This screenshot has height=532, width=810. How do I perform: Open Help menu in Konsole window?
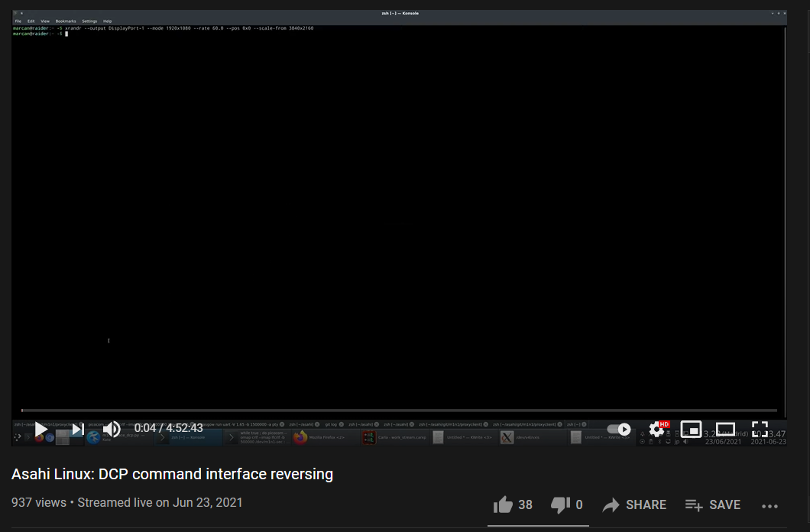tap(108, 21)
